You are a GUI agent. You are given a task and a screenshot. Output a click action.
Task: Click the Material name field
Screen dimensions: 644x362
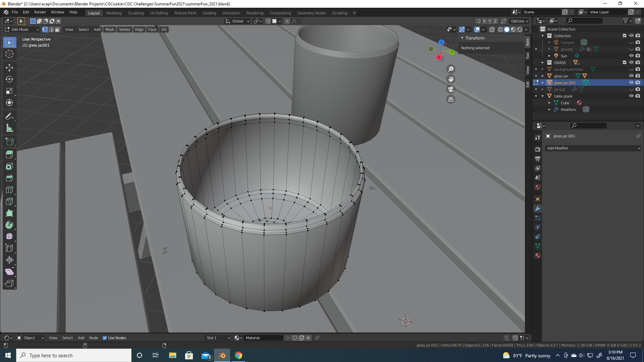[x=264, y=338]
